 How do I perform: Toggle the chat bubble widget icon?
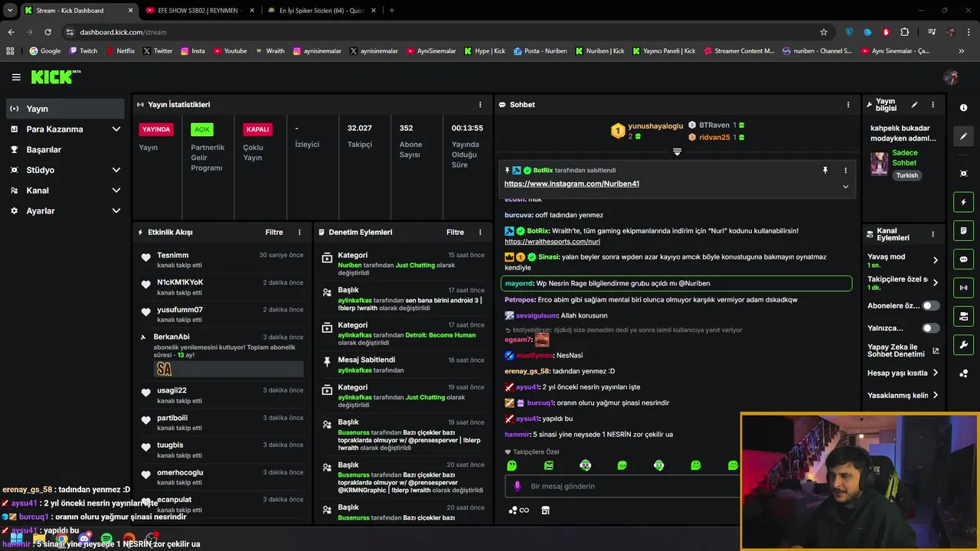[x=963, y=259]
